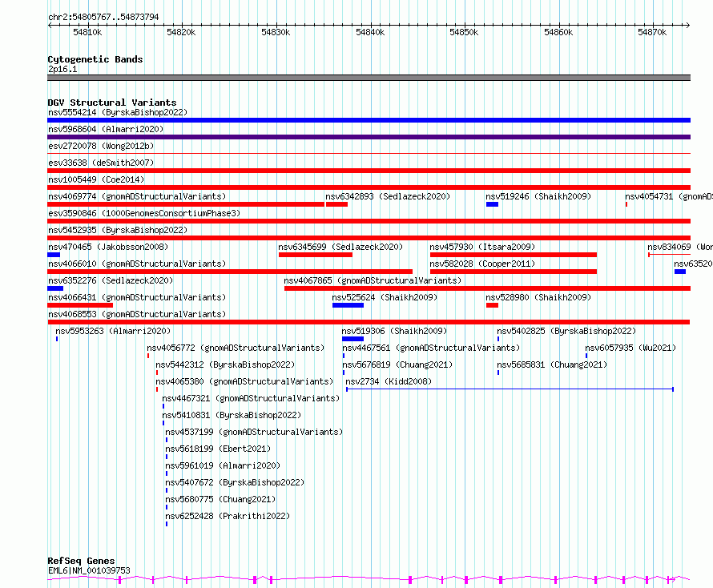Select nsv470465 (Jakobsson2008) label

coord(108,247)
